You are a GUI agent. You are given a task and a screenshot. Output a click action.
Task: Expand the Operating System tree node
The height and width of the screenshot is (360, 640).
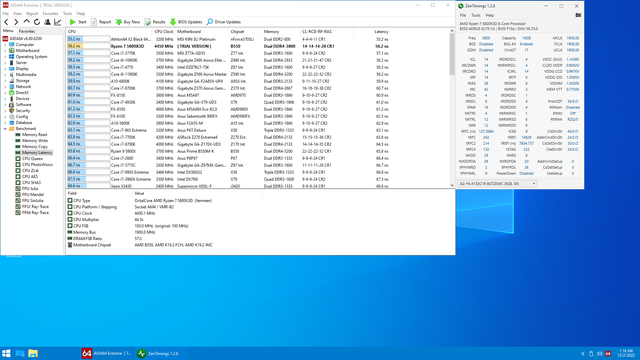point(5,57)
